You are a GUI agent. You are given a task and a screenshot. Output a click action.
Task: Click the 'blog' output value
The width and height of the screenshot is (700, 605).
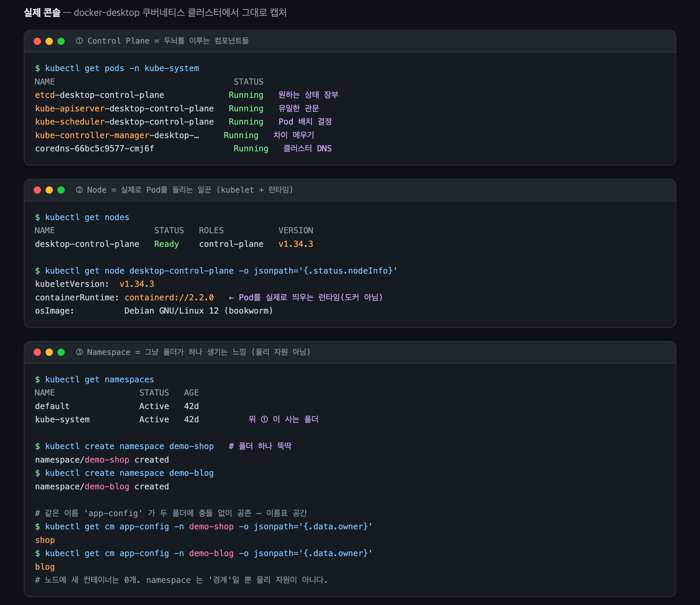45,567
